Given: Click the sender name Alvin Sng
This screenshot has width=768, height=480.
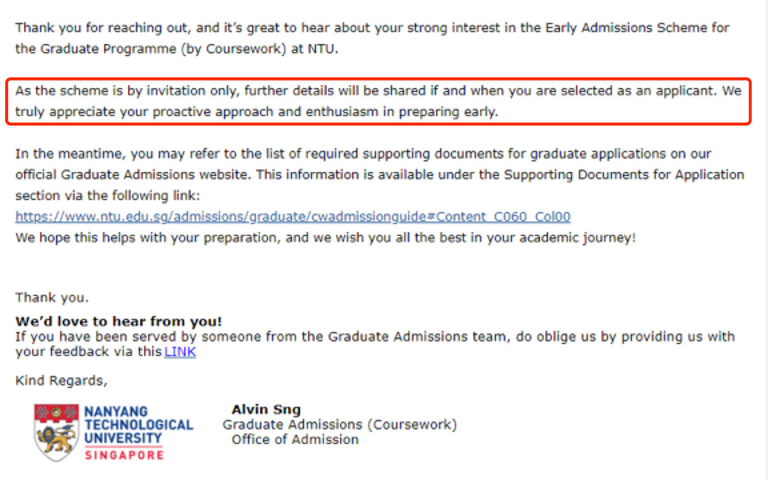Looking at the screenshot, I should (x=266, y=409).
